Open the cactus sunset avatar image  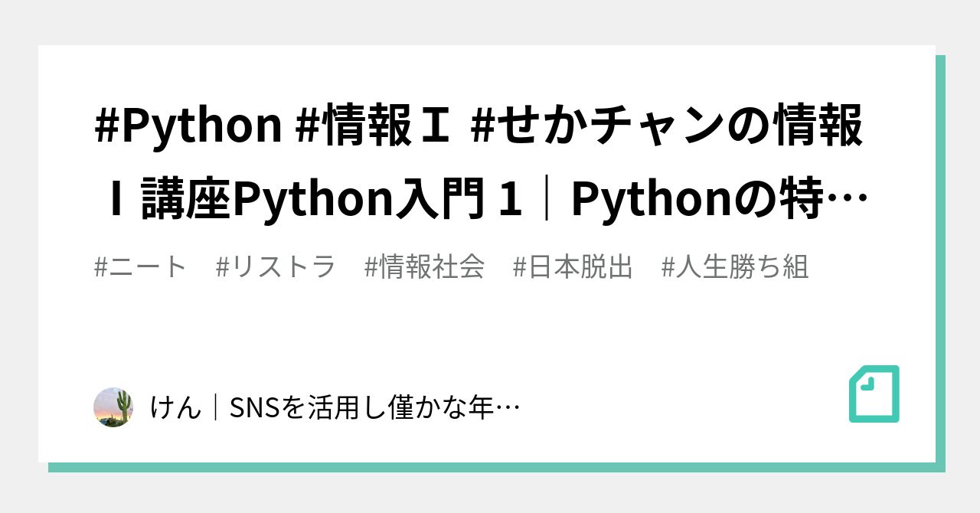[113, 407]
